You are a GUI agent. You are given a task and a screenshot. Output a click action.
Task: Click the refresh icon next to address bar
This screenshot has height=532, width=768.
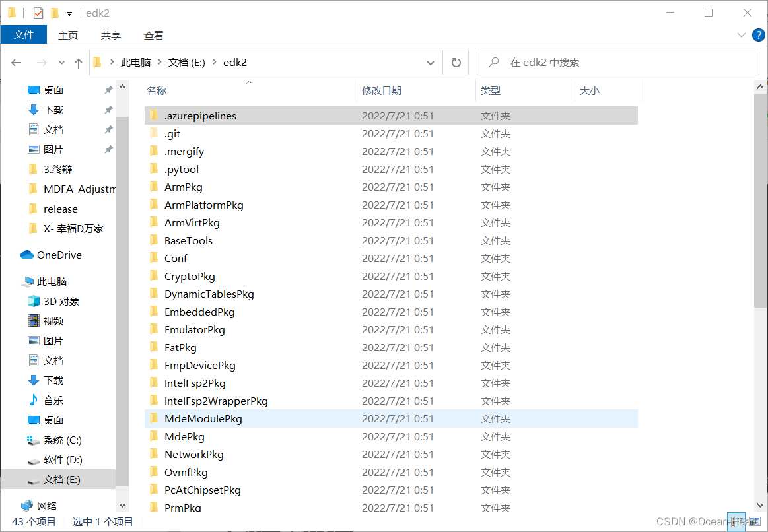click(x=456, y=62)
